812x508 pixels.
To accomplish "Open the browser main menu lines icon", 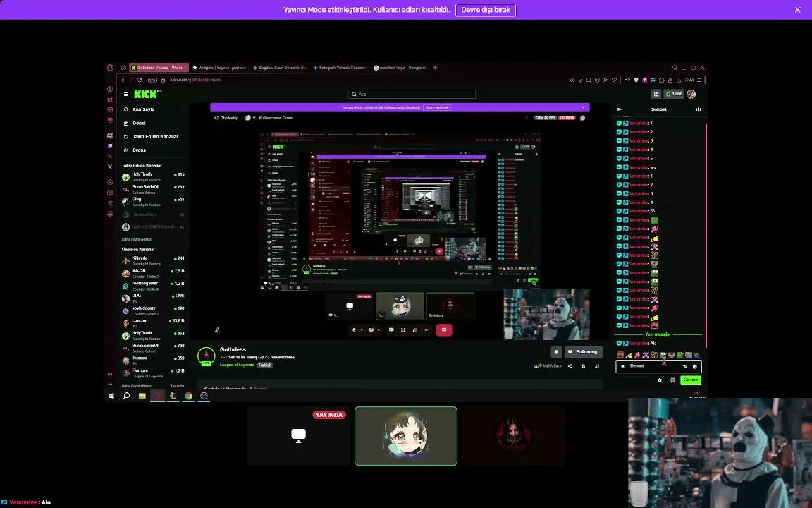I will pyautogui.click(x=699, y=80).
